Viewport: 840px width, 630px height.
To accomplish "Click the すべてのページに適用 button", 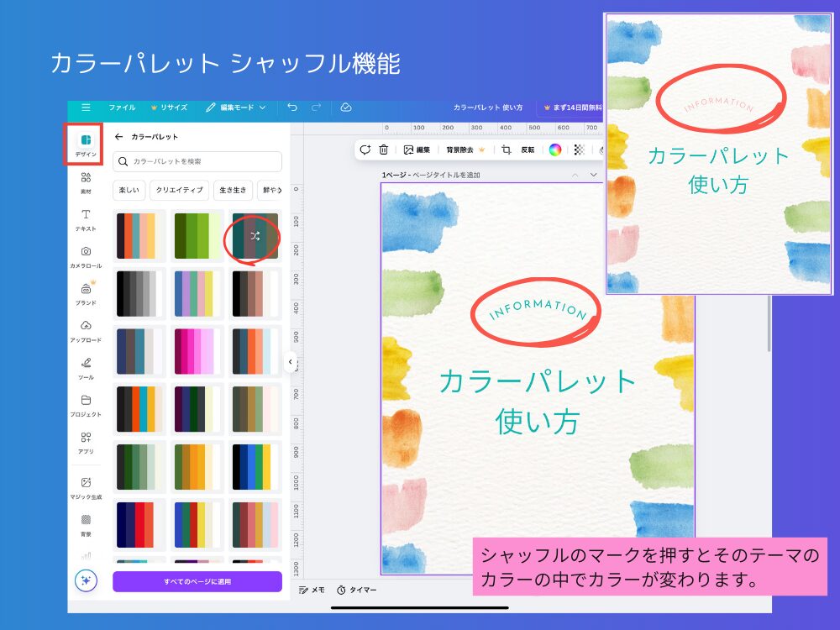I will point(197,581).
